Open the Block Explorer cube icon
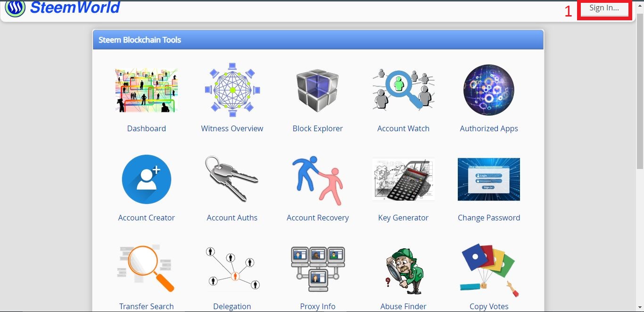 317,91
